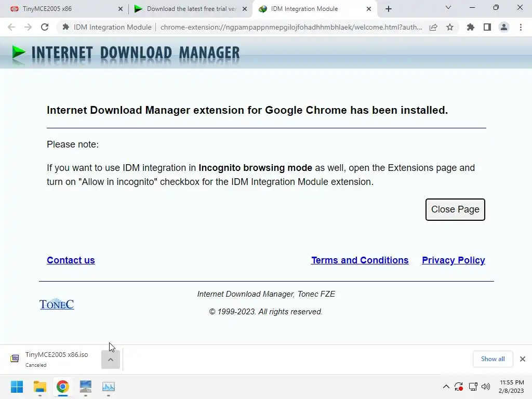Open the Windows Start menu
The height and width of the screenshot is (399, 532).
pyautogui.click(x=17, y=387)
